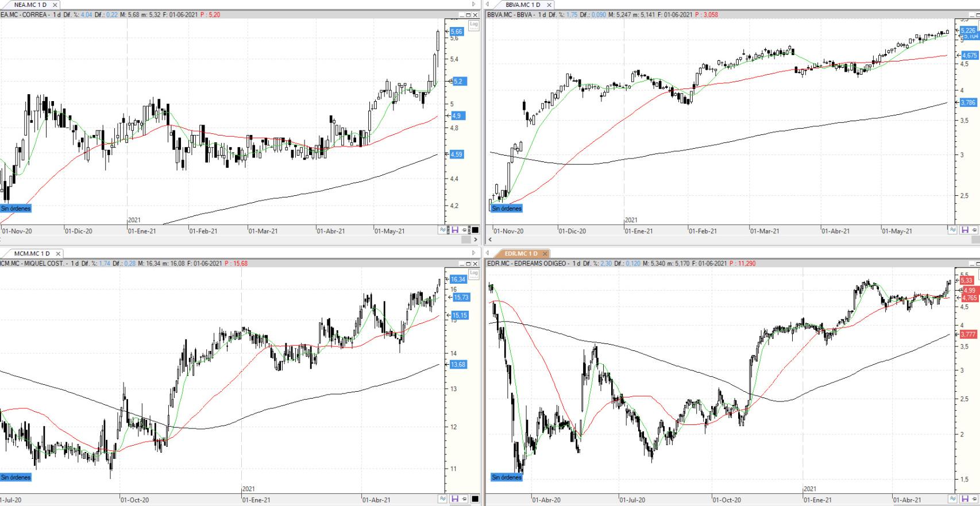The image size is (980, 506).
Task: Click the purple H icon in the BBVA chart
Action: pyautogui.click(x=964, y=230)
